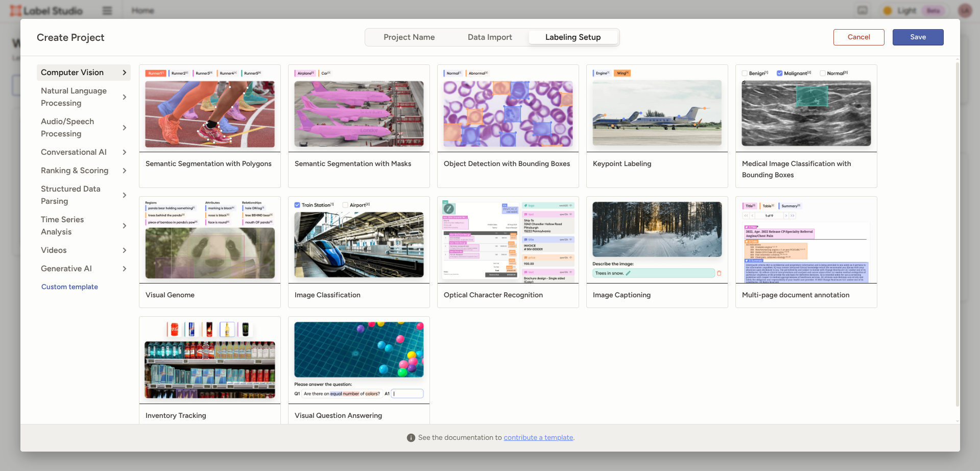
Task: Choose Multi-page document annotation template
Action: [x=806, y=252]
